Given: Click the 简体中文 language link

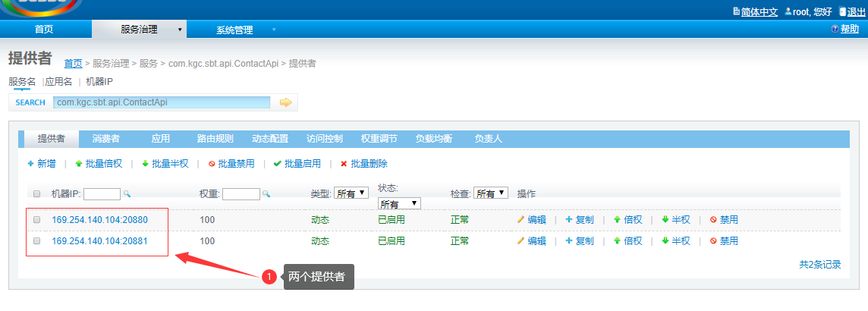Looking at the screenshot, I should coord(759,12).
